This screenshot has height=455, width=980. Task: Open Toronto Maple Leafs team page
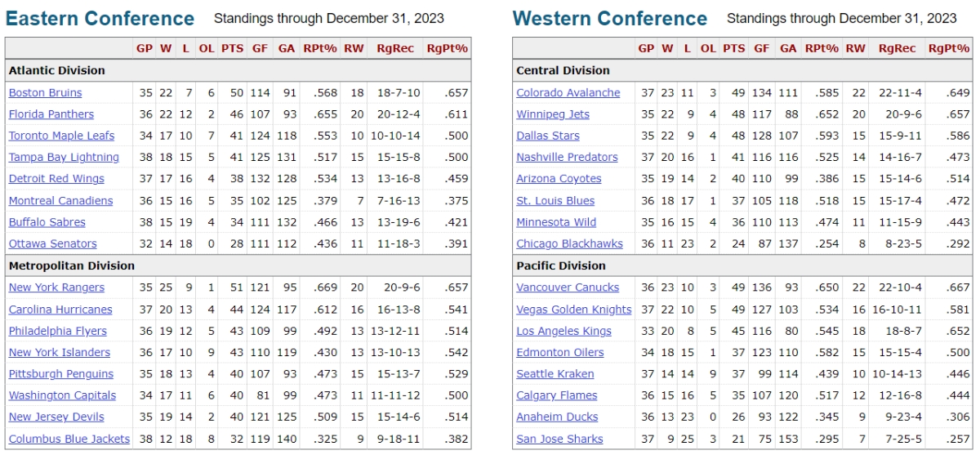[61, 136]
